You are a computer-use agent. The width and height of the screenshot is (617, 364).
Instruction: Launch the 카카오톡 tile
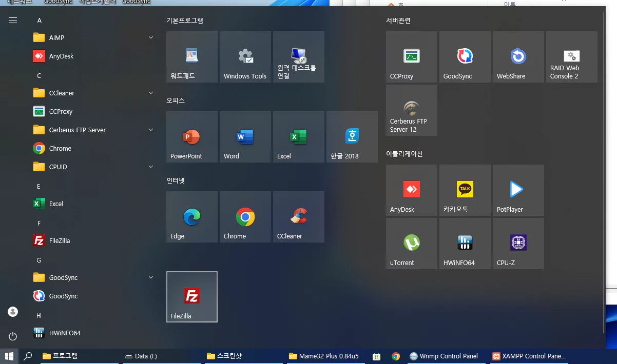tap(465, 190)
